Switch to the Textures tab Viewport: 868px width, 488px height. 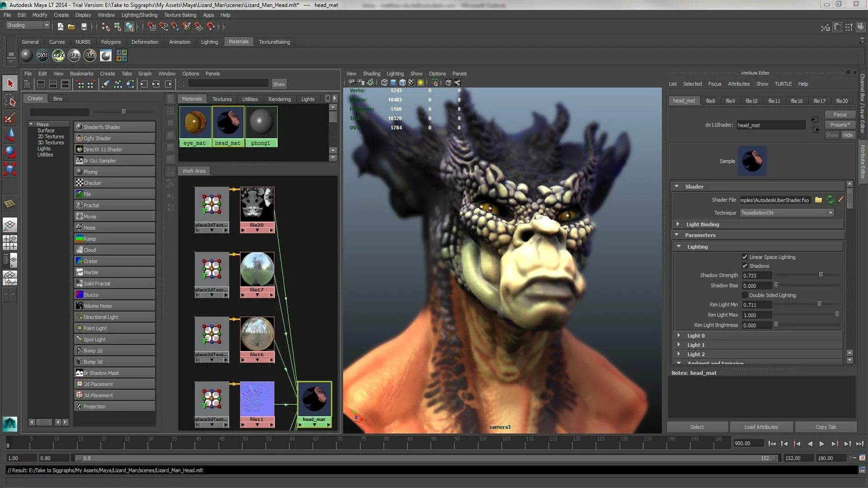222,99
